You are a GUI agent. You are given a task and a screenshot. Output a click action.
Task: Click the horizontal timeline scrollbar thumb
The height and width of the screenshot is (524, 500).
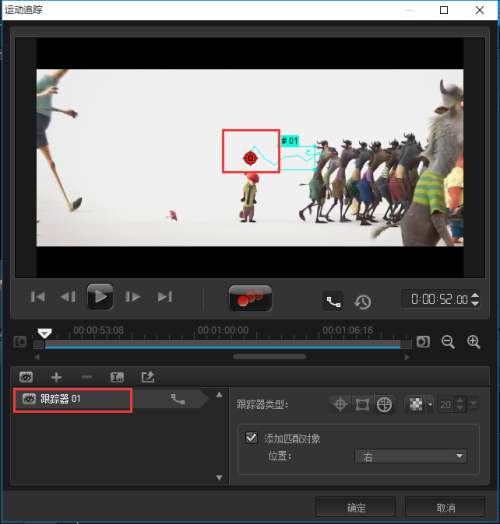click(x=269, y=357)
